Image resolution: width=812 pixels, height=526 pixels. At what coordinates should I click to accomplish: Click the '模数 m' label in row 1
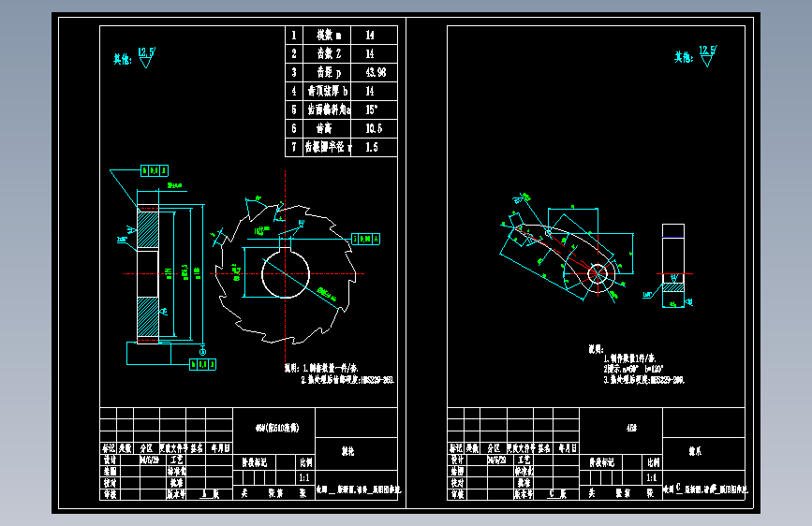329,36
